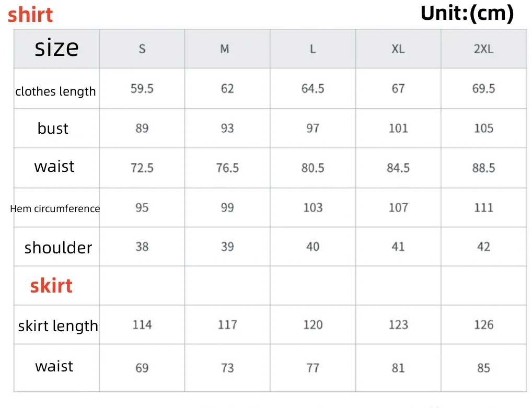Select the 'size' header cell

(x=56, y=48)
